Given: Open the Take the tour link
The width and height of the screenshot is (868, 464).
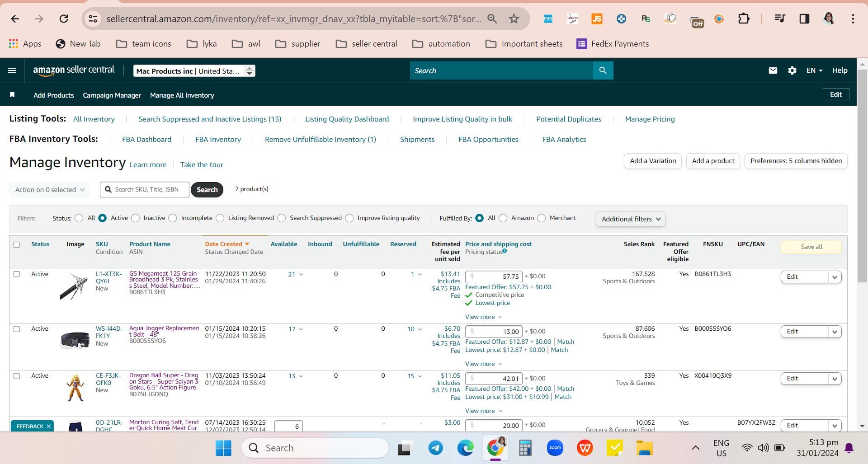Looking at the screenshot, I should pos(202,165).
